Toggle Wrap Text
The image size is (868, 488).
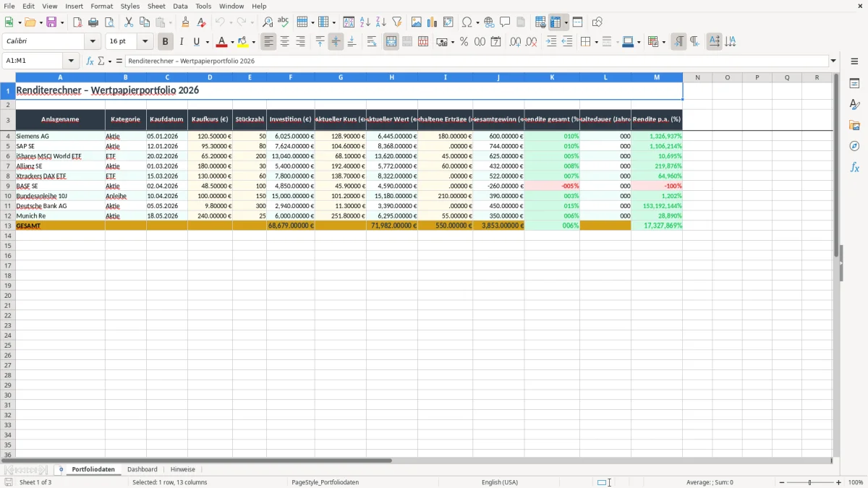372,42
